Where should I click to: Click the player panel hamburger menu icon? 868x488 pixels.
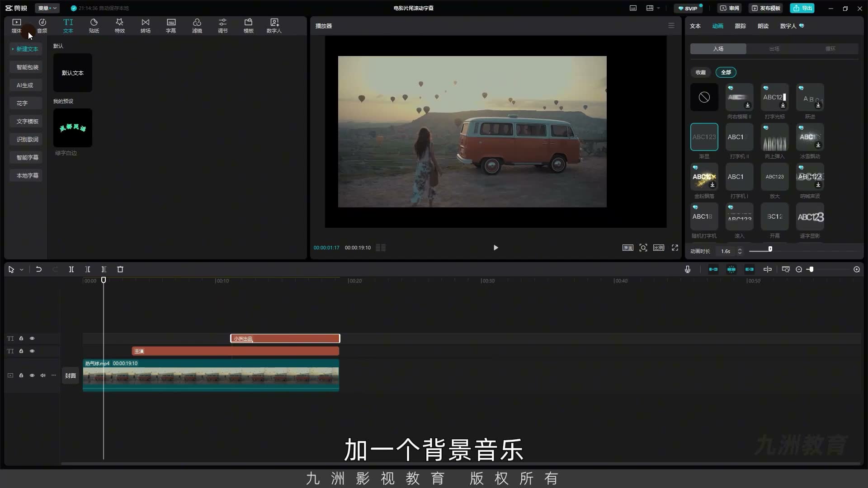671,26
